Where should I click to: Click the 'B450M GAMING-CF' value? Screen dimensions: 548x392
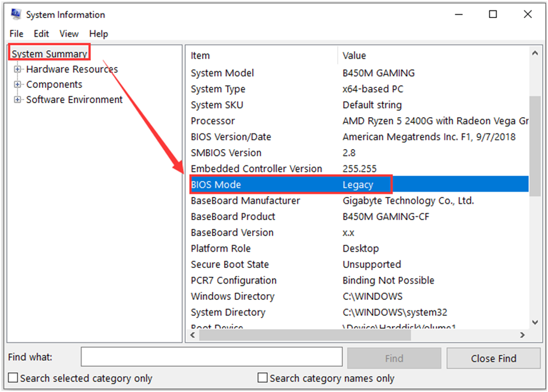(x=386, y=217)
